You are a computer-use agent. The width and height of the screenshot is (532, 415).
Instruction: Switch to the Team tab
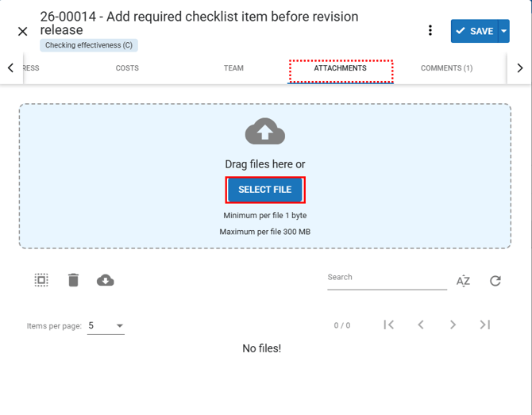pyautogui.click(x=233, y=68)
